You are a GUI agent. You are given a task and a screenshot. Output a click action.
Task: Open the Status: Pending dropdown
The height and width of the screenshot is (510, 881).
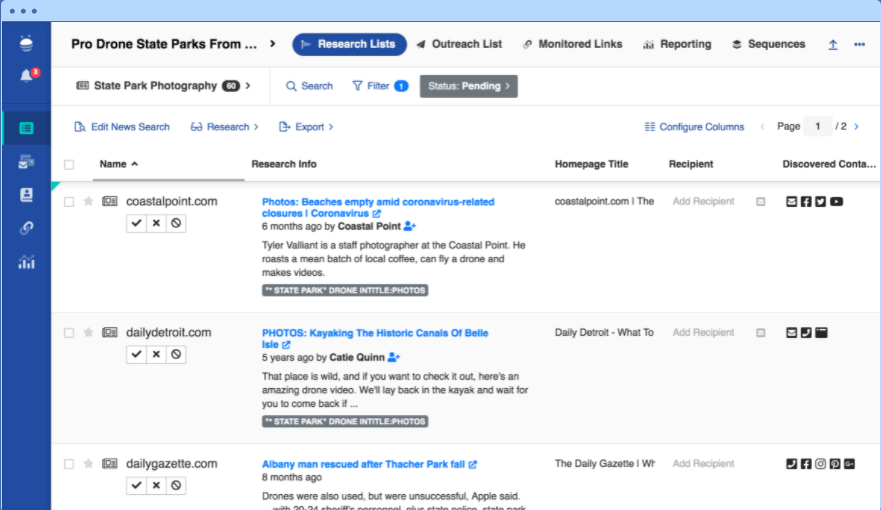(469, 86)
